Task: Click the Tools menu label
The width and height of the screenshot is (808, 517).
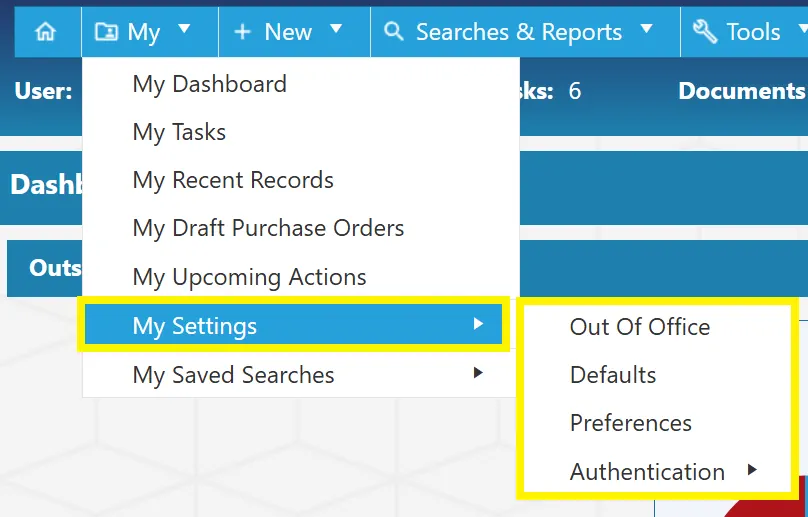Action: [x=753, y=32]
